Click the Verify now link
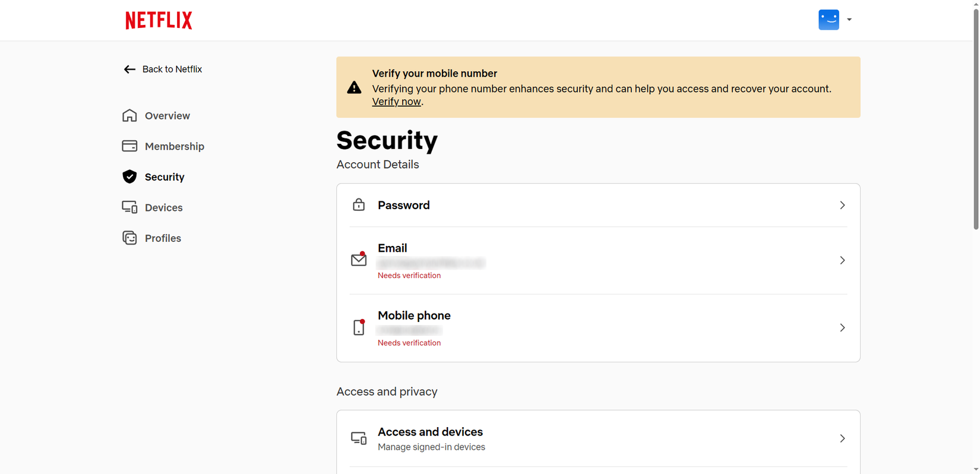 tap(396, 101)
